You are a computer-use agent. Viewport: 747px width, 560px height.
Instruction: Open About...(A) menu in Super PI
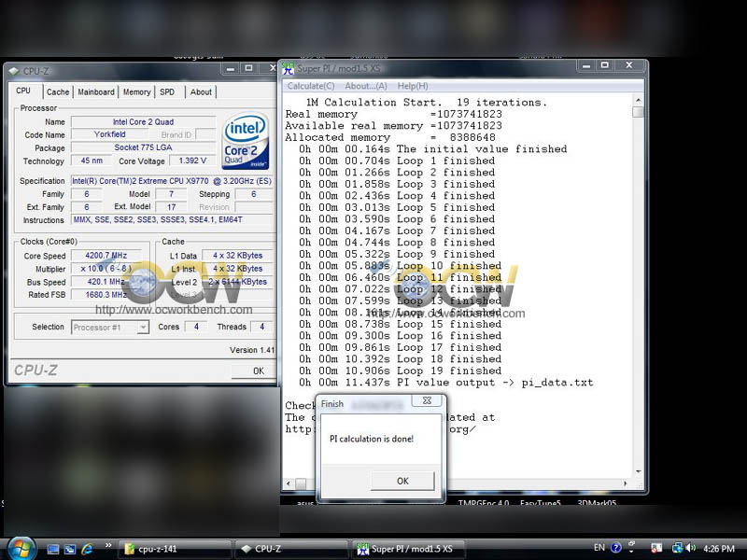[366, 86]
